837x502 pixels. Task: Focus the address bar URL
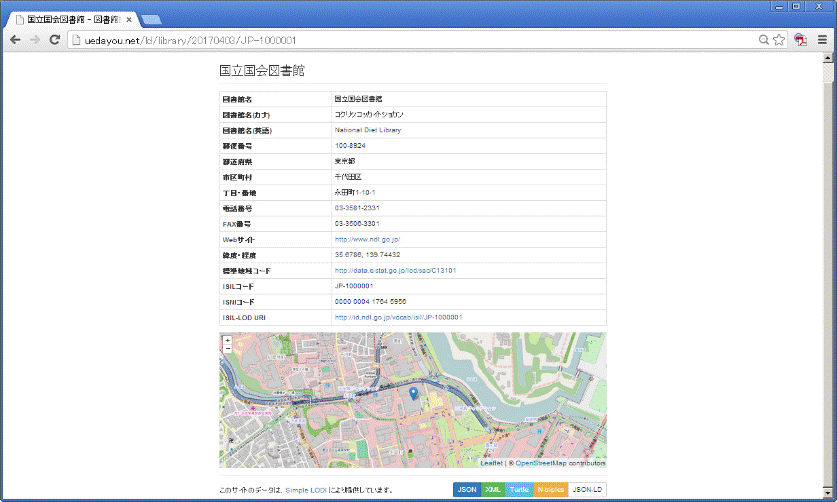click(190, 40)
